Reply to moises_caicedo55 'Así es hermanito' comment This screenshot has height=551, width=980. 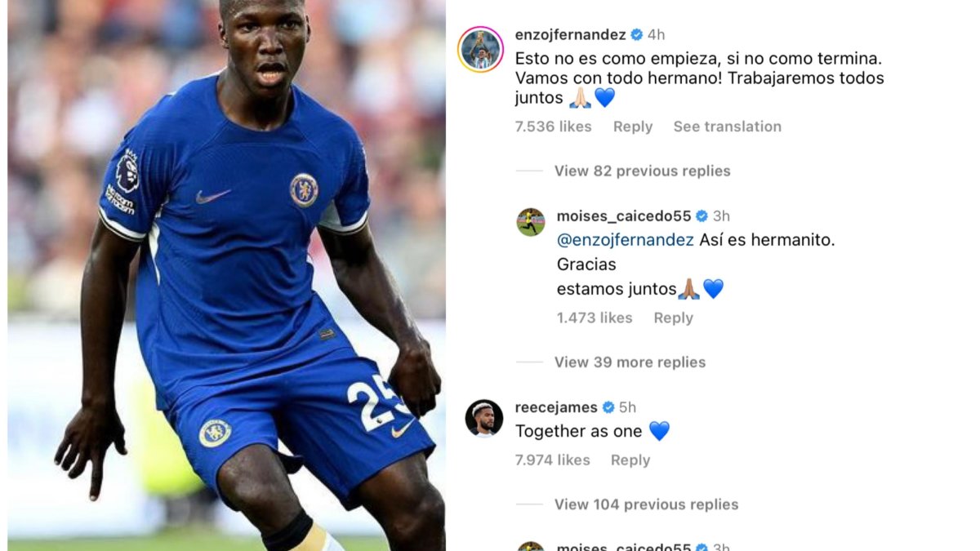[x=673, y=318]
